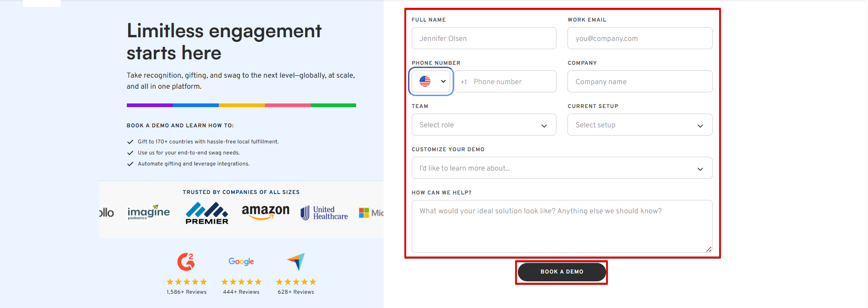The image size is (868, 308).
Task: Click the Imagine Pediatrics logo
Action: click(148, 212)
